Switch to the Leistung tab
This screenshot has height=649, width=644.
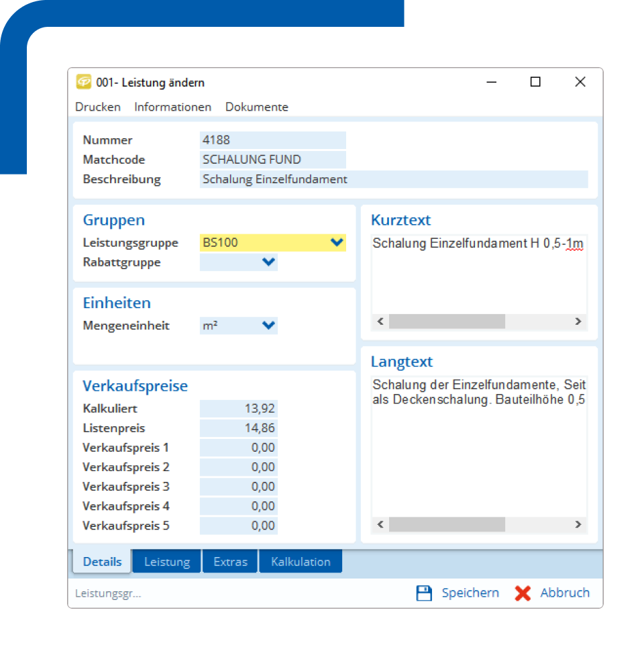click(x=167, y=562)
